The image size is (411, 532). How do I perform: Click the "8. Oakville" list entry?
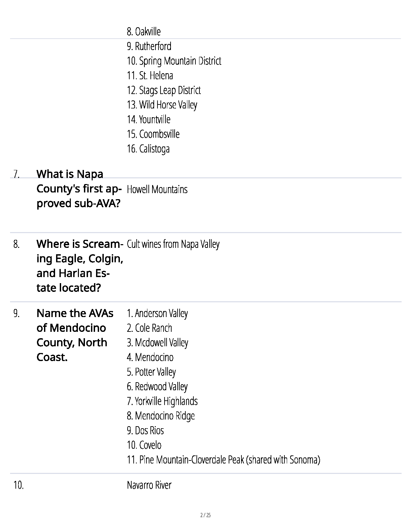point(144,32)
